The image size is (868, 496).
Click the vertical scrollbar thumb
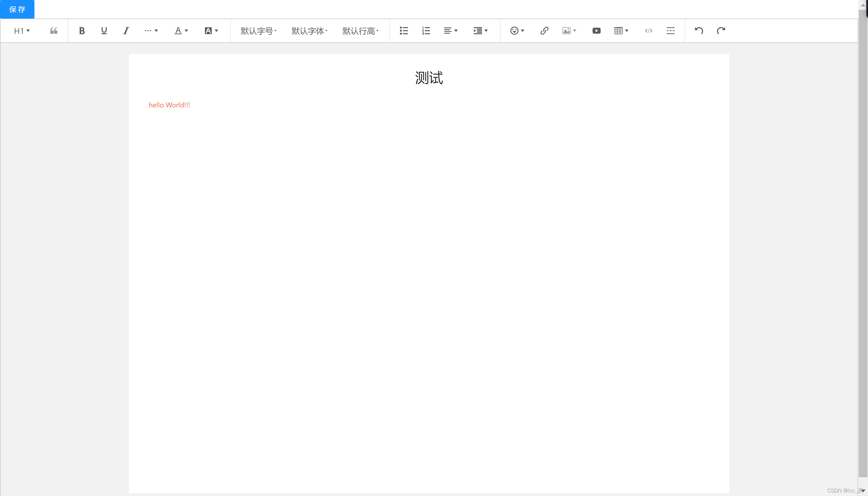pyautogui.click(x=863, y=244)
